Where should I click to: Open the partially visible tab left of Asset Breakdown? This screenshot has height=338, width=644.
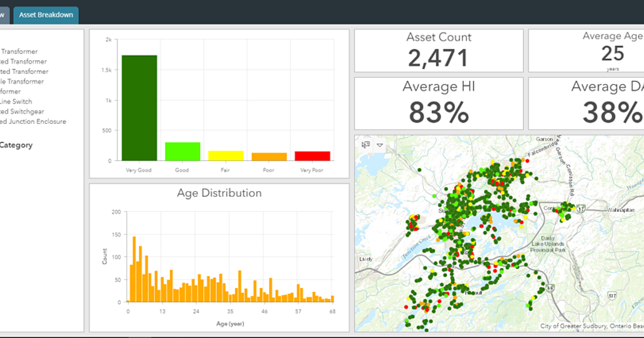tap(4, 15)
